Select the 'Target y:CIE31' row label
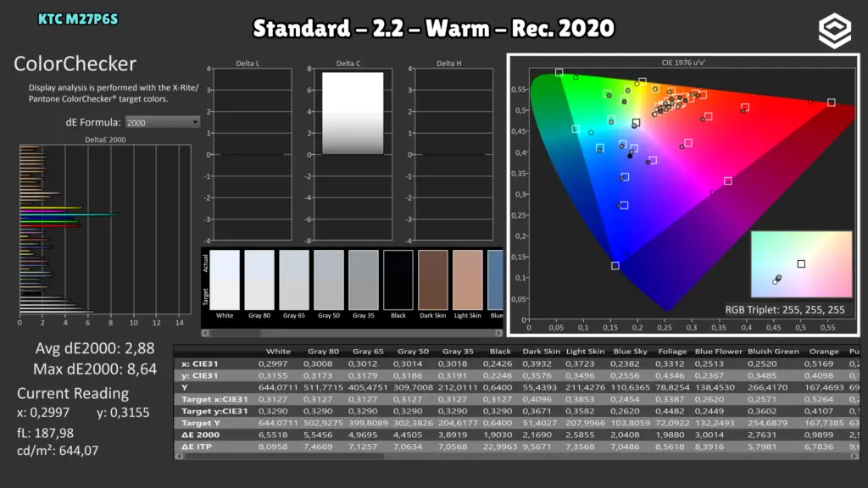Image resolution: width=868 pixels, height=488 pixels. 214,411
